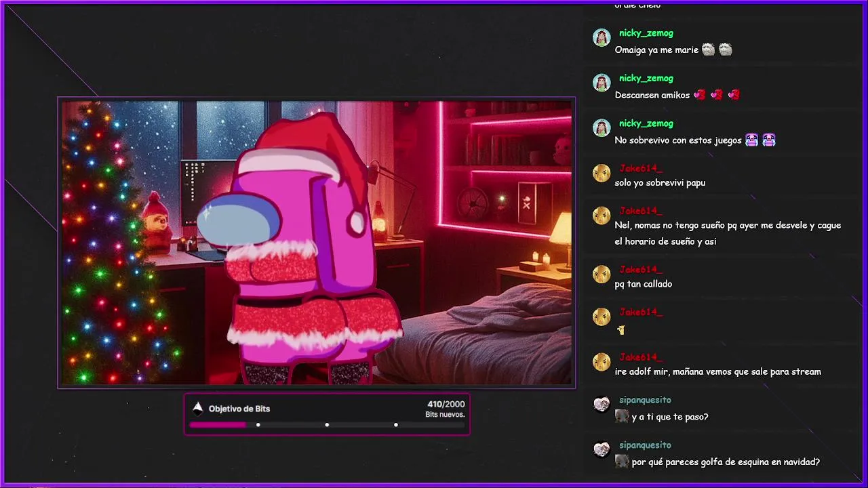Click the filled pink portion of Bits progress bar
This screenshot has height=488, width=868.
tap(217, 425)
